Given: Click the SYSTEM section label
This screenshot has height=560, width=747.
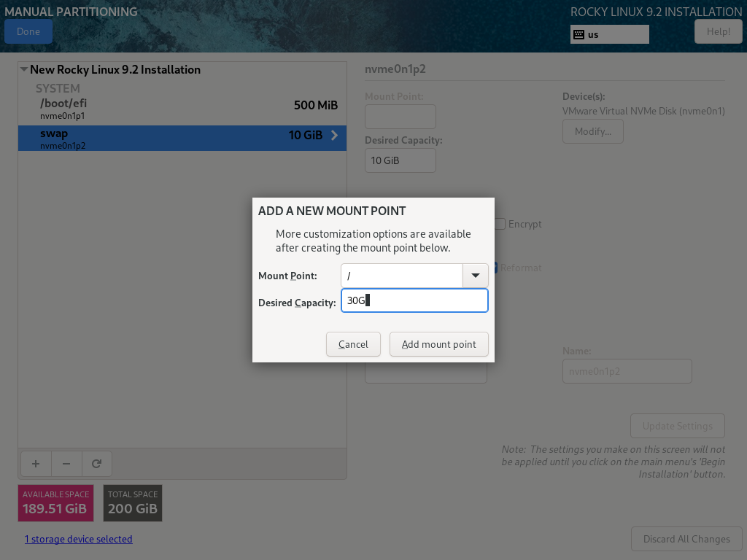Looking at the screenshot, I should pos(58,88).
